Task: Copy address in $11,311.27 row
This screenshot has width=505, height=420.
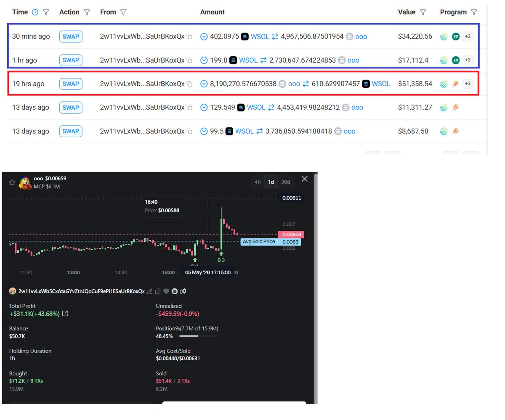Action: 190,108
